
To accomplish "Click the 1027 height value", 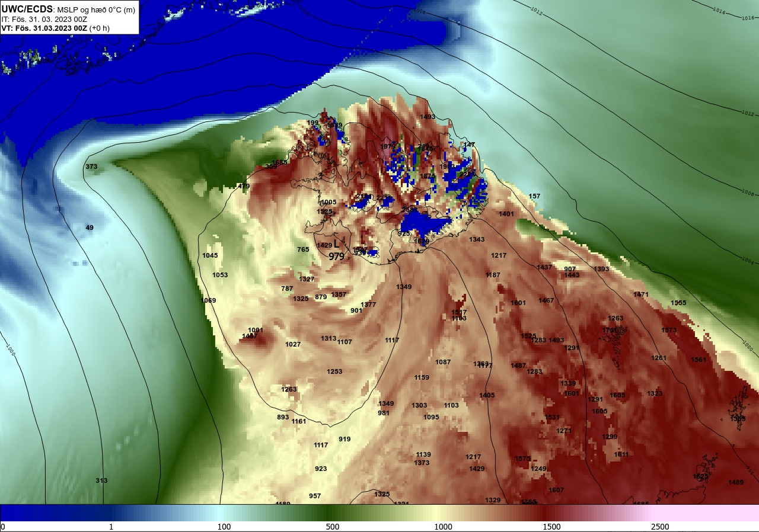I will click(x=293, y=344).
